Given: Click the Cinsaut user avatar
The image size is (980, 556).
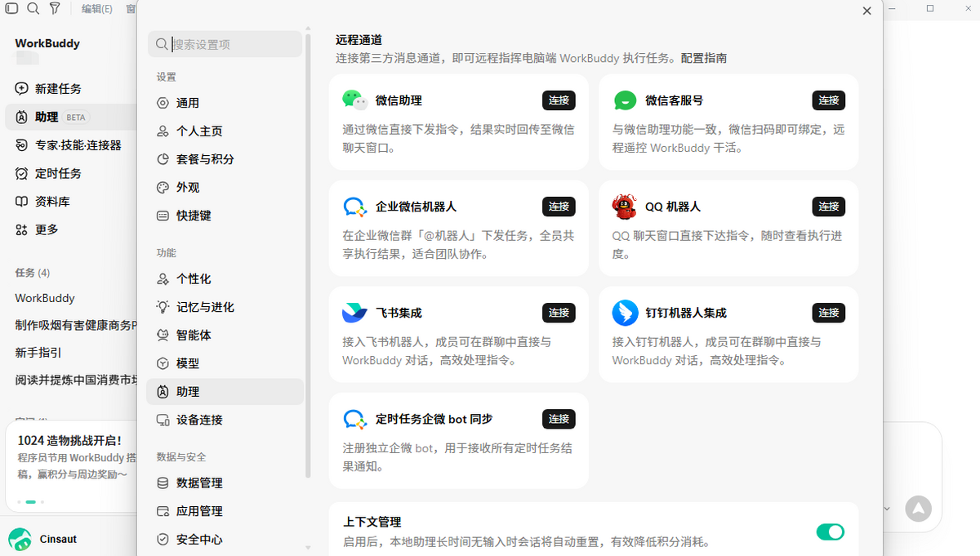Looking at the screenshot, I should point(20,539).
